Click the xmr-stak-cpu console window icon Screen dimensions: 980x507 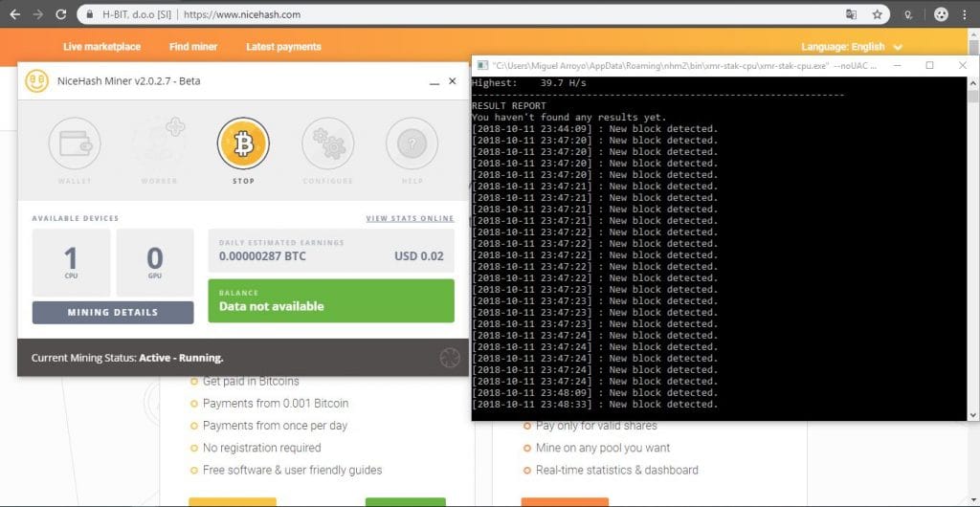pyautogui.click(x=482, y=66)
